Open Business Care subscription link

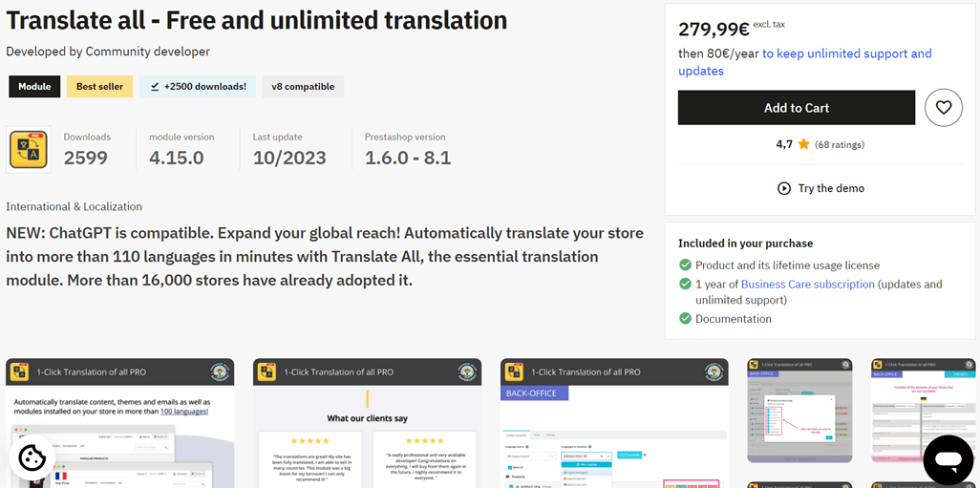click(x=807, y=285)
